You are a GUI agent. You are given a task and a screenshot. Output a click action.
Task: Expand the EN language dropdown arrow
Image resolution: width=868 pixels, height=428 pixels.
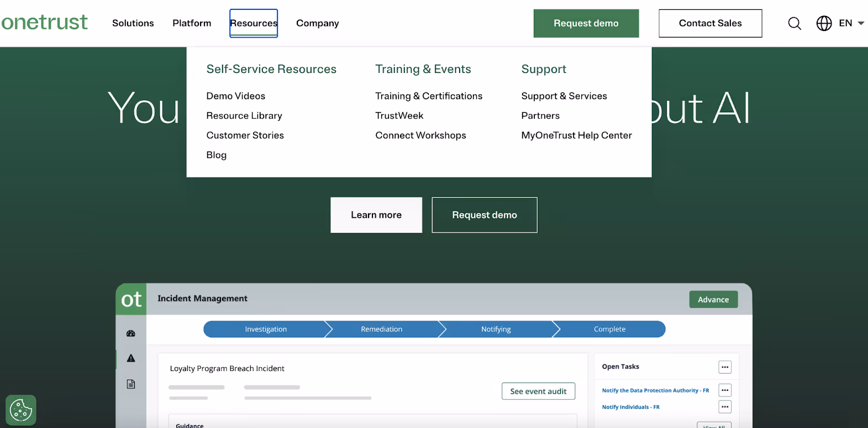[861, 23]
